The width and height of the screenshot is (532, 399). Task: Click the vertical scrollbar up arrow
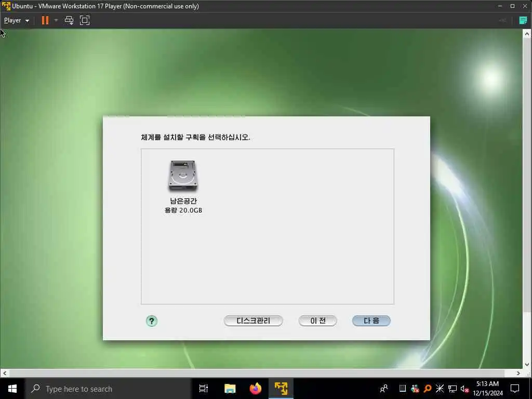(x=527, y=34)
